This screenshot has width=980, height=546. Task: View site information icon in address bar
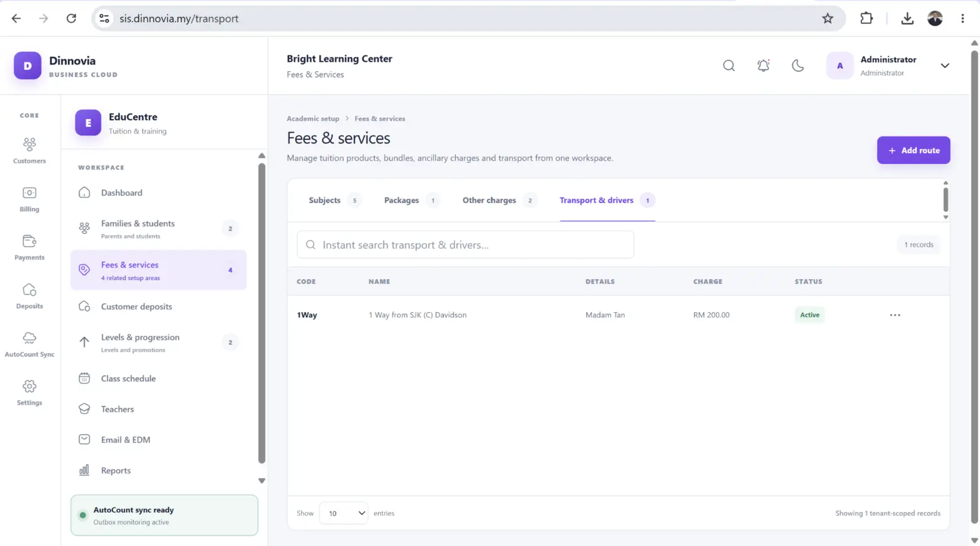pos(105,18)
